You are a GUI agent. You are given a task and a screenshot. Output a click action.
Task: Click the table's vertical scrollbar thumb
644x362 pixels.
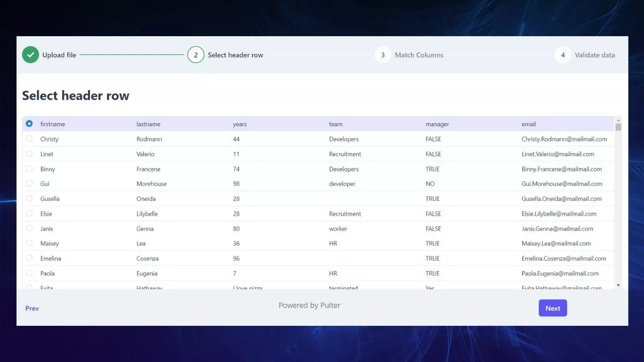pos(618,127)
